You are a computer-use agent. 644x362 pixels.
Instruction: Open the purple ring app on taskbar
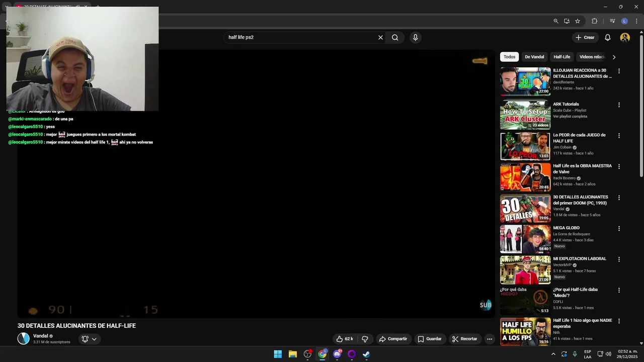352,354
